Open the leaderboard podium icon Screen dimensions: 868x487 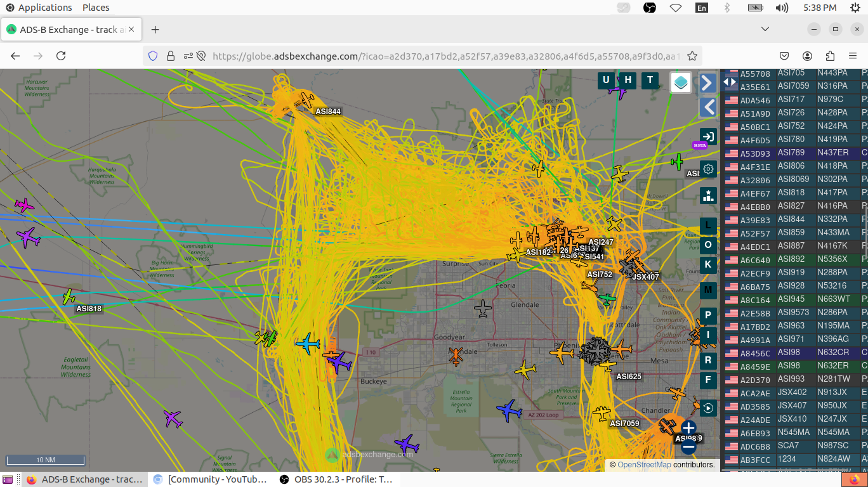pos(708,195)
